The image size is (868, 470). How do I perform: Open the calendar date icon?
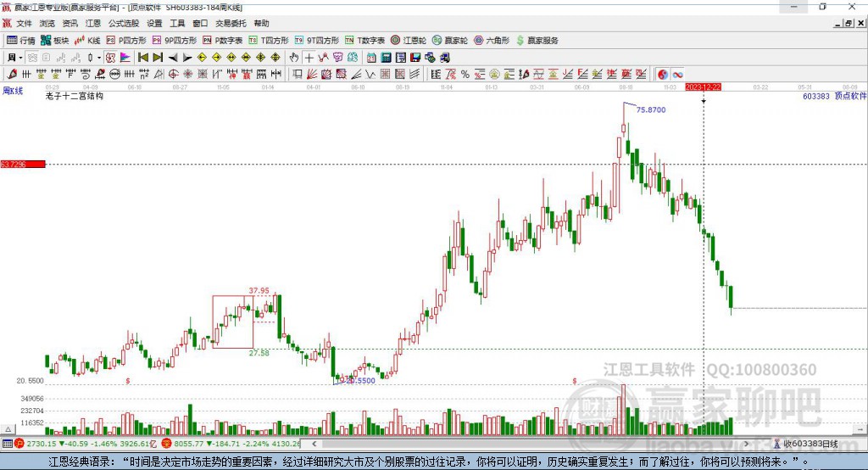[371, 58]
